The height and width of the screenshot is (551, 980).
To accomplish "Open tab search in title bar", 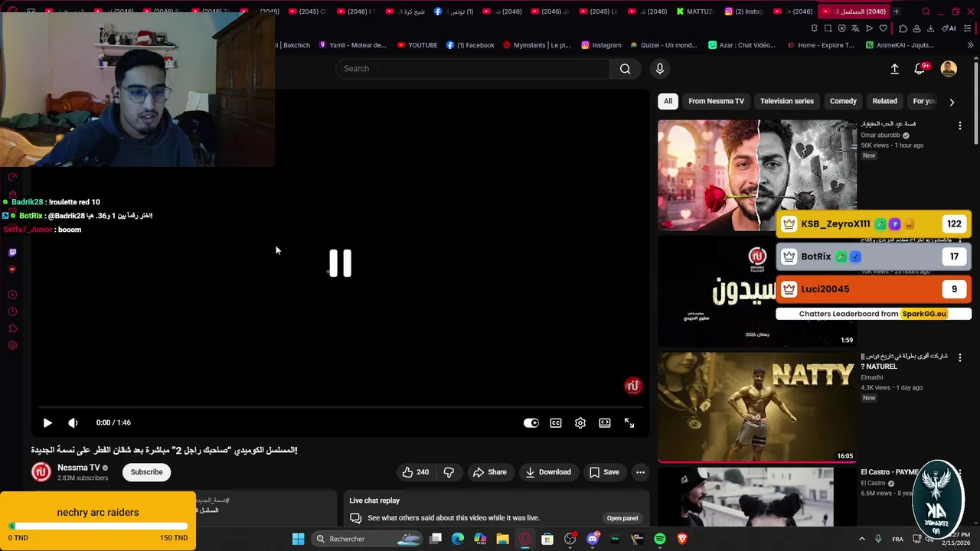I will pos(926,11).
